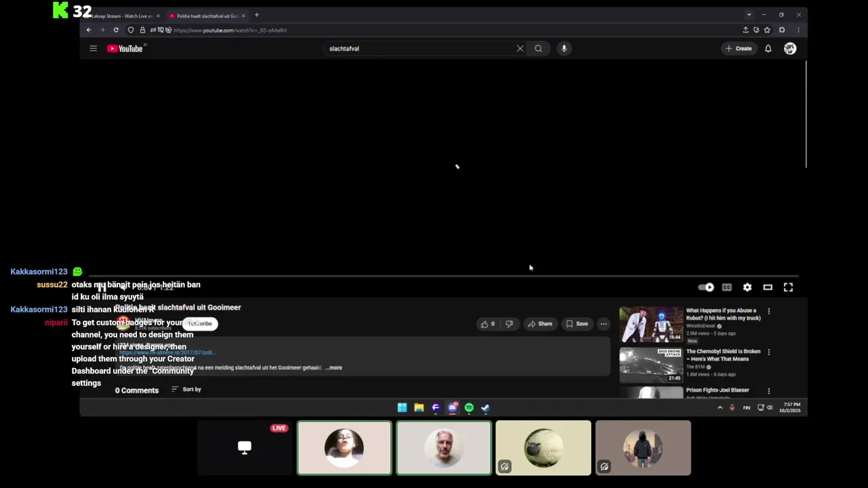Click the page vertical scrollbar
The image size is (868, 488).
click(x=806, y=114)
